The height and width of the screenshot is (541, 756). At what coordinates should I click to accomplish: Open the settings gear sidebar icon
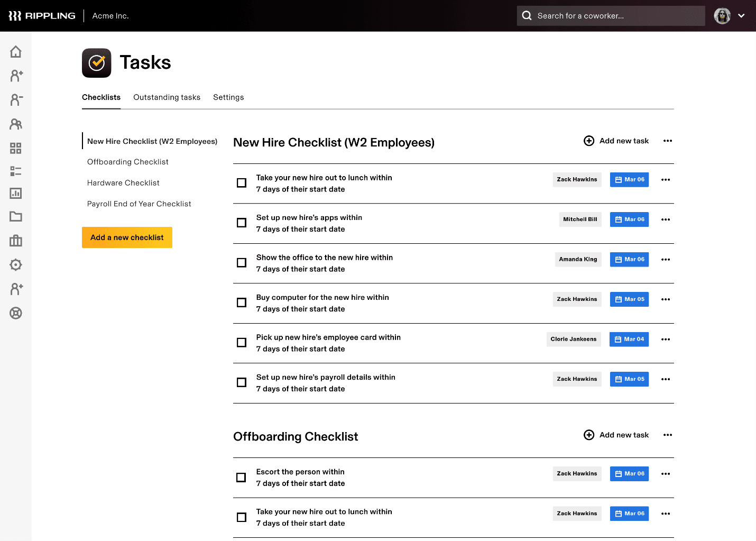[x=16, y=265]
